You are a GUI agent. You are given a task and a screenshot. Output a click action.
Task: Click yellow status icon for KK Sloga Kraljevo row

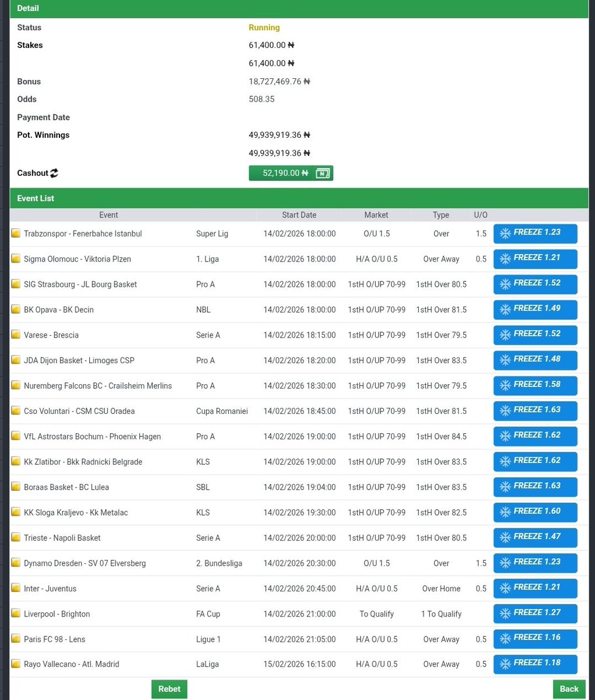coord(16,511)
